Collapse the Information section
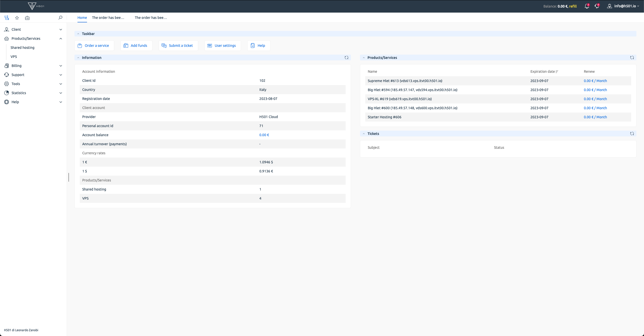Viewport: 644px width, 336px height. (78, 58)
